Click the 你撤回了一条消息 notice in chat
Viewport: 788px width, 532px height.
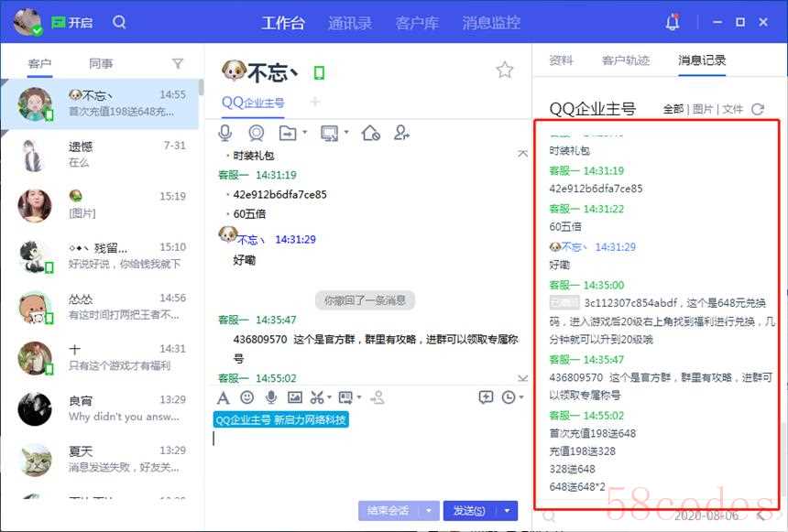coord(365,300)
